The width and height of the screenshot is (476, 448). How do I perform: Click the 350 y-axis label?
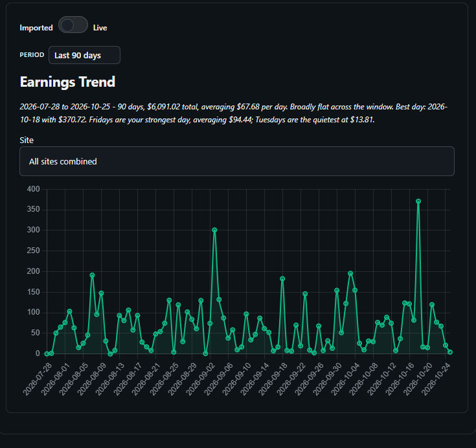34,209
